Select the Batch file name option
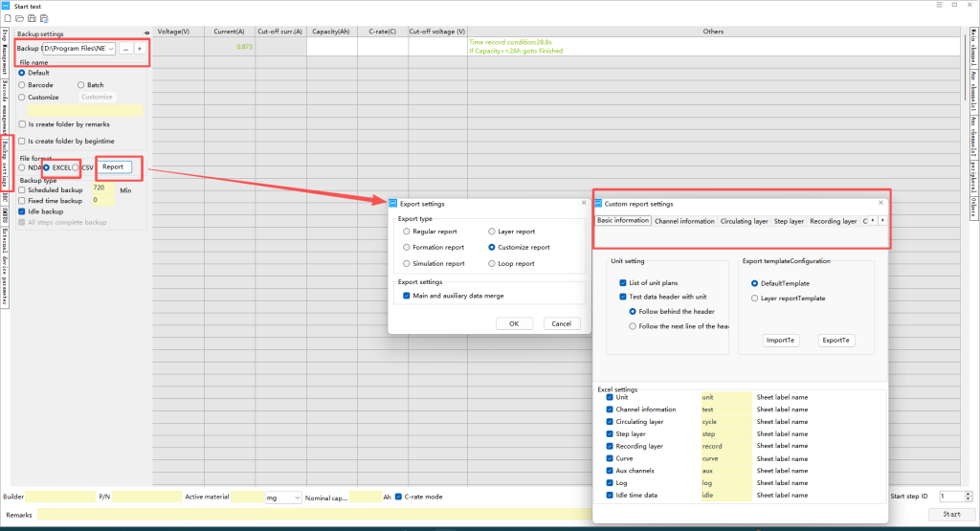 click(x=80, y=85)
